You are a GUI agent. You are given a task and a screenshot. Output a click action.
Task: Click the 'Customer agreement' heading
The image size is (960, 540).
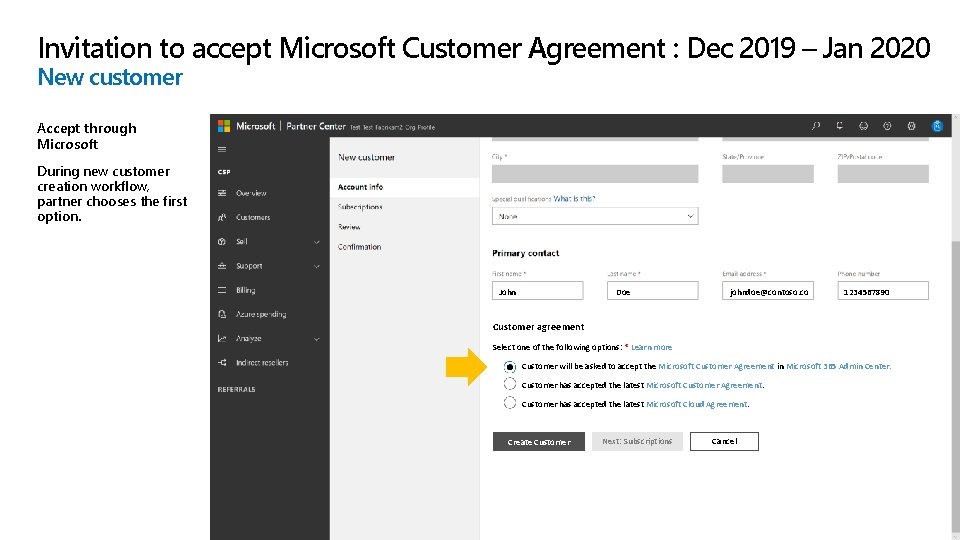point(538,327)
